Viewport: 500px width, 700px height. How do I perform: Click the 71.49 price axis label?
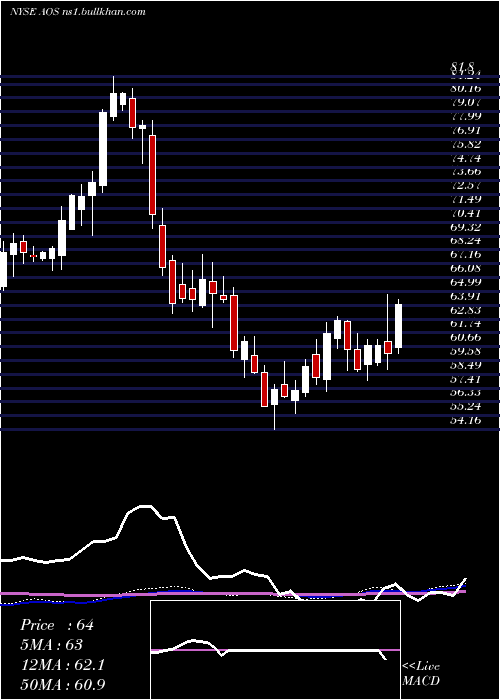pos(466,199)
